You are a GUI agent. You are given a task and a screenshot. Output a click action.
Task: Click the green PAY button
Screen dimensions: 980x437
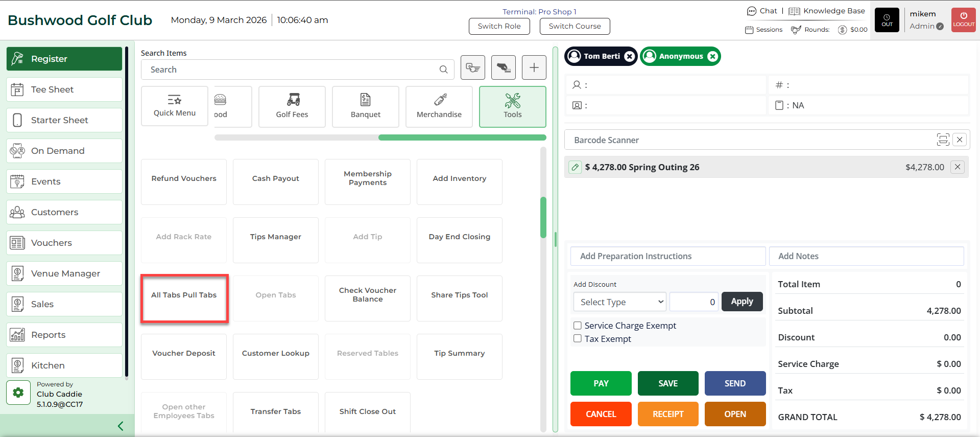point(601,383)
